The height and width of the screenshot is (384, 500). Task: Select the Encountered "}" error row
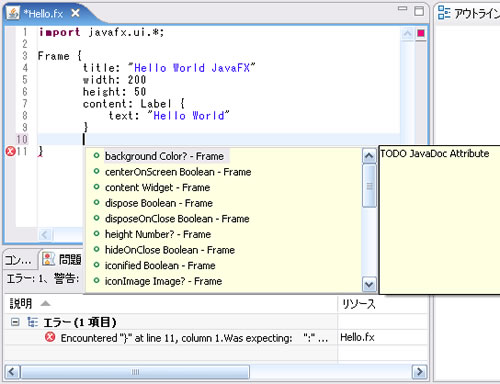[x=170, y=338]
